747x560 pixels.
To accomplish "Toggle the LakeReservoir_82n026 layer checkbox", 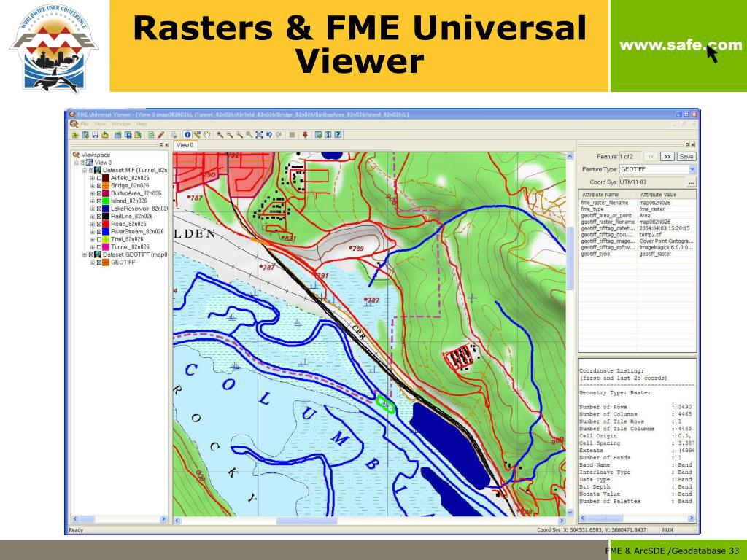I will pos(99,209).
